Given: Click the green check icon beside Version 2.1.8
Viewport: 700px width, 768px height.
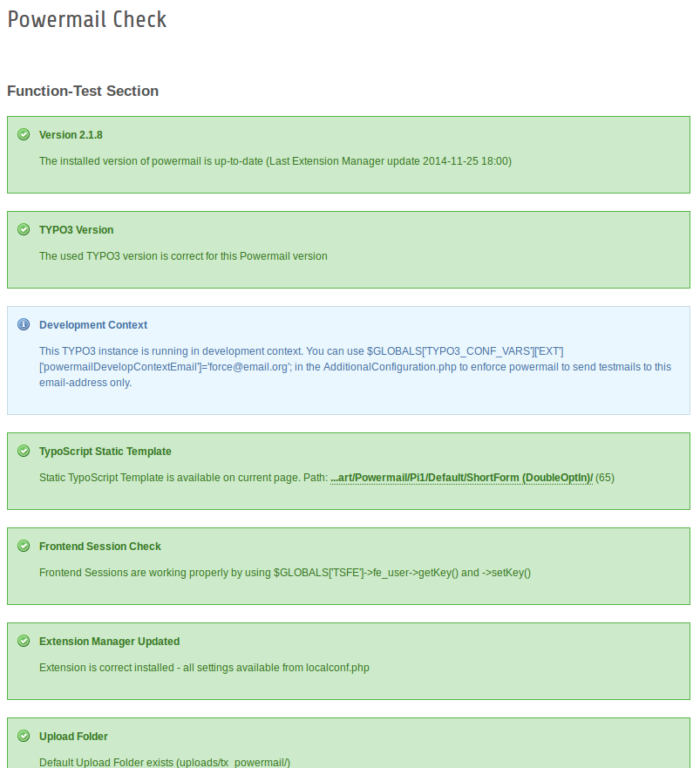Looking at the screenshot, I should 24,135.
